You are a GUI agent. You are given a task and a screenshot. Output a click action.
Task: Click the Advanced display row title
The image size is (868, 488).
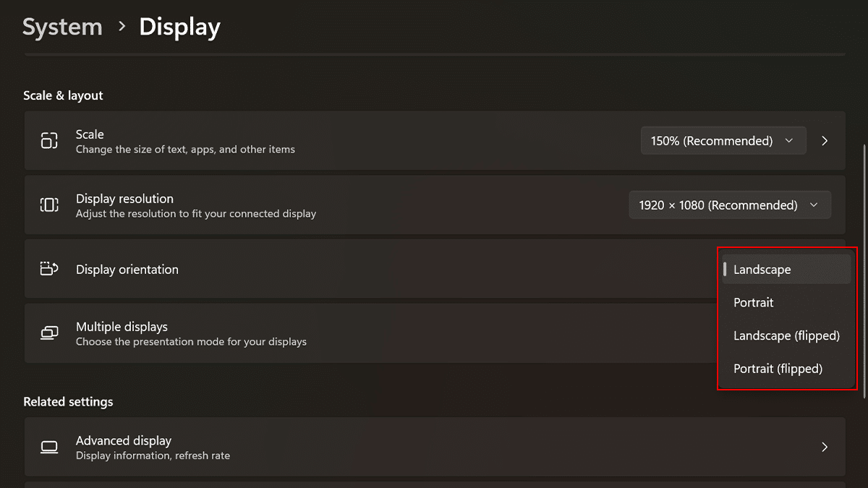[x=124, y=440]
